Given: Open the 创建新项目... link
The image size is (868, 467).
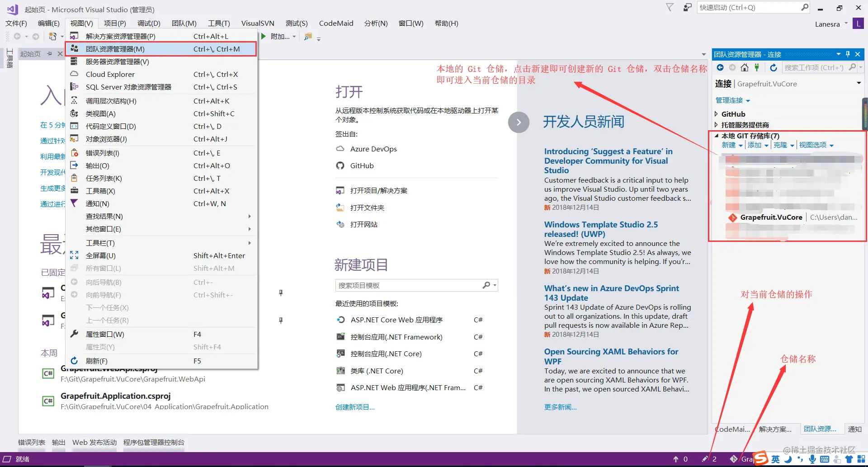Looking at the screenshot, I should (x=355, y=407).
